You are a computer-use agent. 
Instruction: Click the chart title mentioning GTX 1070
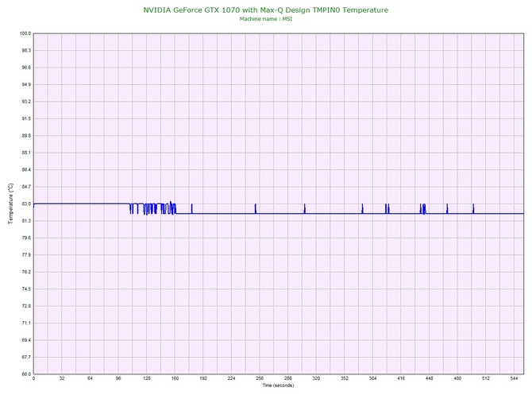click(266, 10)
